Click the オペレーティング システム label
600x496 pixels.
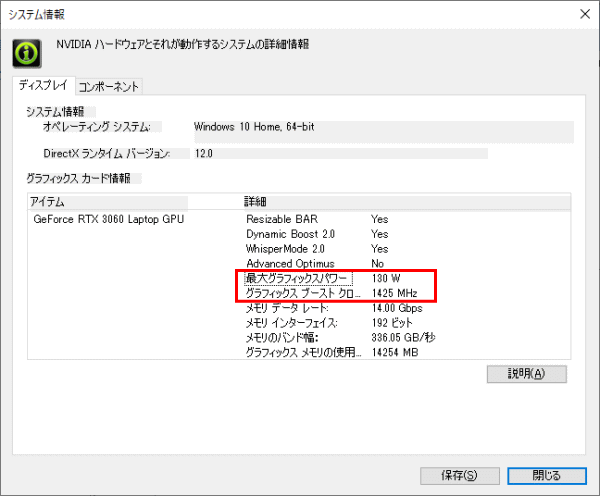tap(97, 127)
